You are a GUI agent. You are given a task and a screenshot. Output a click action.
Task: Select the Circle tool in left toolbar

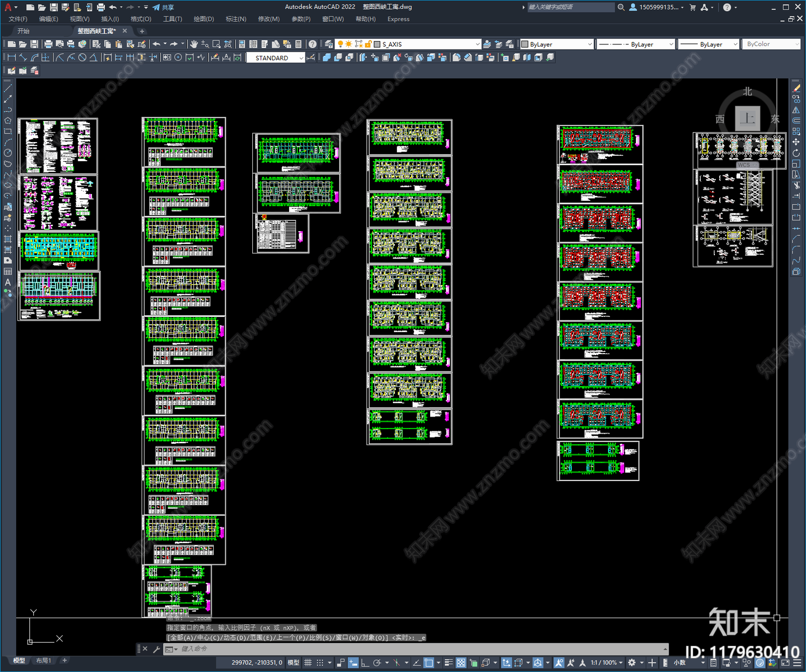tap(8, 153)
